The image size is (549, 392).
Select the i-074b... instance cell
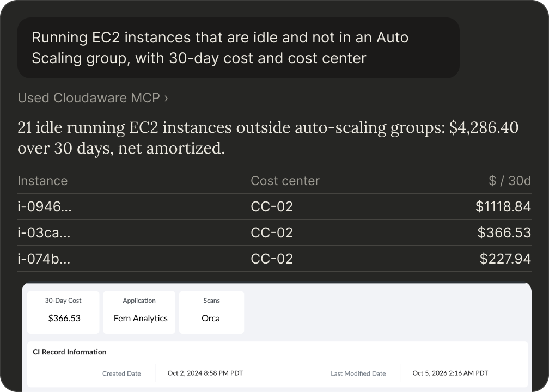44,259
